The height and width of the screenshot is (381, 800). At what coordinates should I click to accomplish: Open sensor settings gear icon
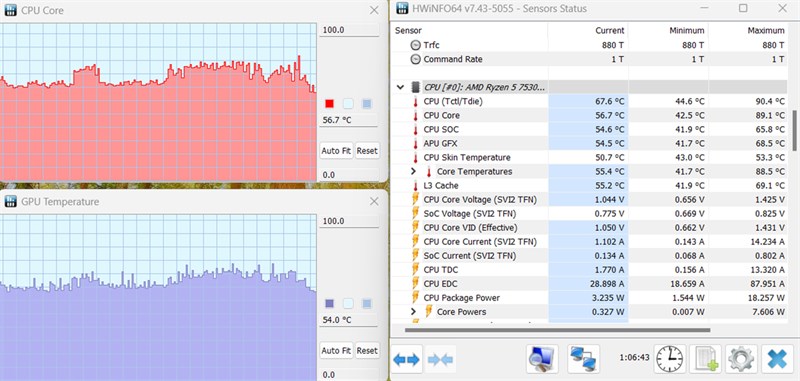tap(741, 359)
